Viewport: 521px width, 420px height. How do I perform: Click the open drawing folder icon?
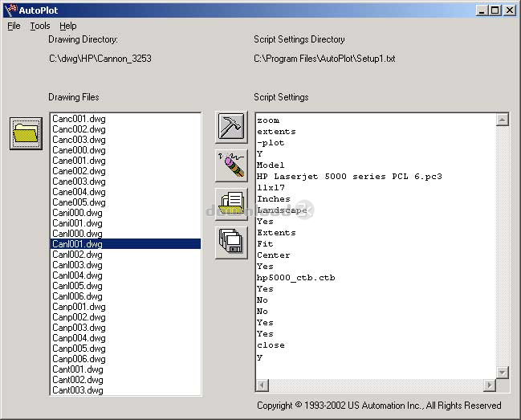[x=26, y=133]
